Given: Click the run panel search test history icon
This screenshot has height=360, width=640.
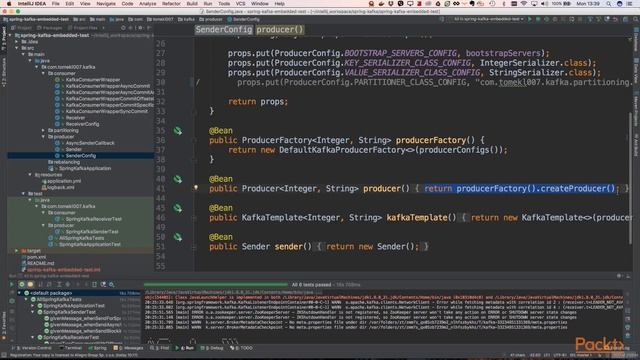Looking at the screenshot, I should point(111,284).
